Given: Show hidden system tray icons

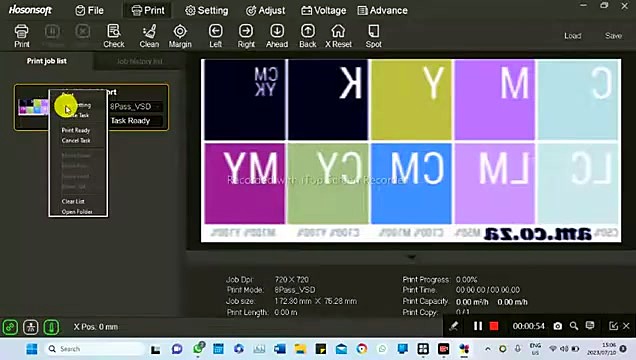Looking at the screenshot, I should pyautogui.click(x=488, y=349).
